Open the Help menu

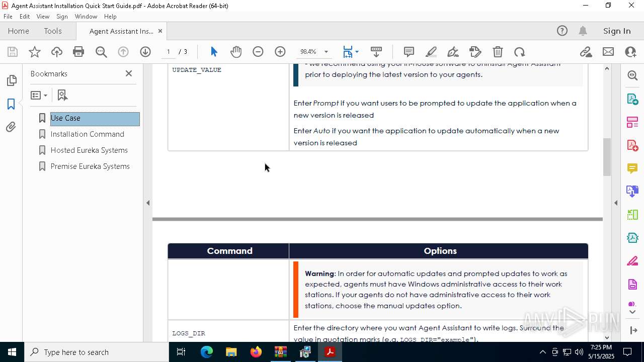(110, 17)
